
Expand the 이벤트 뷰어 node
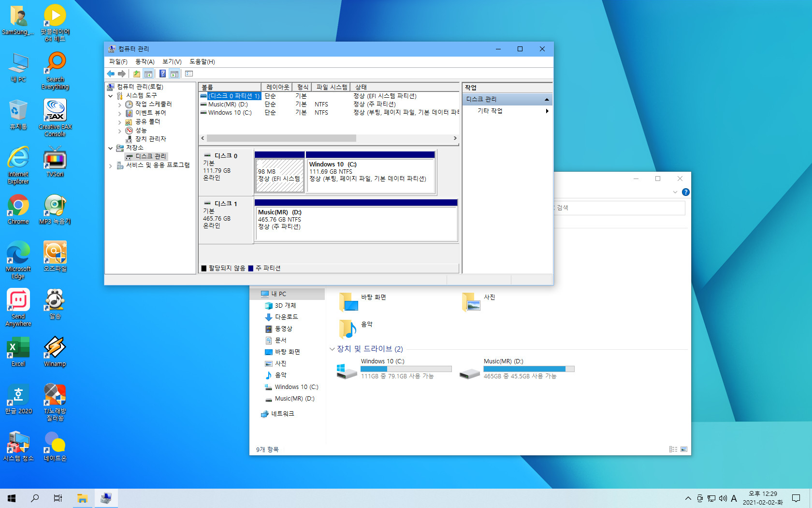coord(119,113)
